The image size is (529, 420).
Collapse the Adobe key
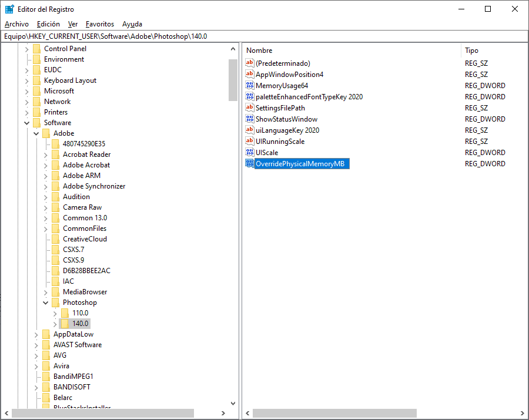coord(36,133)
